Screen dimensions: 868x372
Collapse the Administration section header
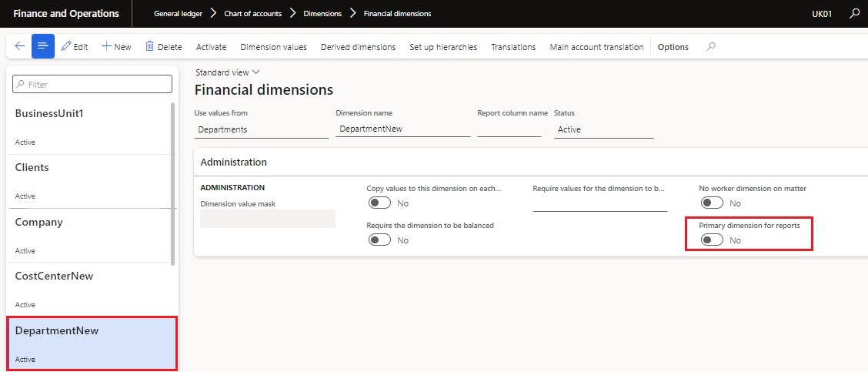click(x=530, y=162)
